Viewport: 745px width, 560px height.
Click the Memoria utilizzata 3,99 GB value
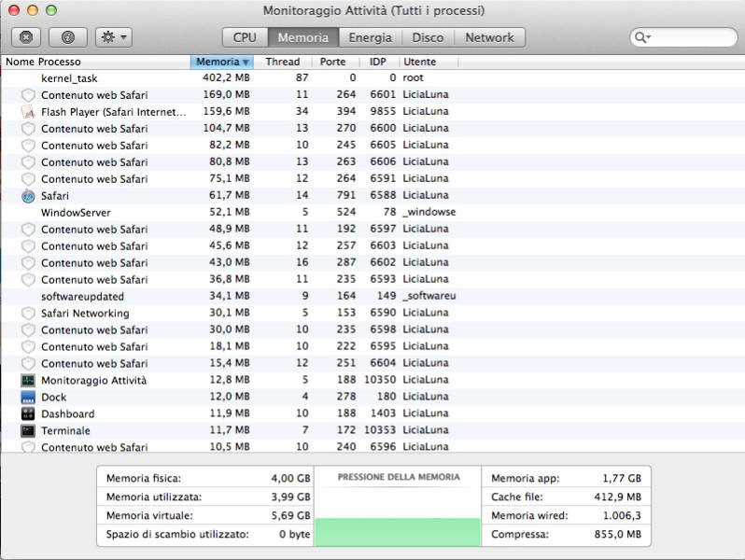pyautogui.click(x=290, y=497)
